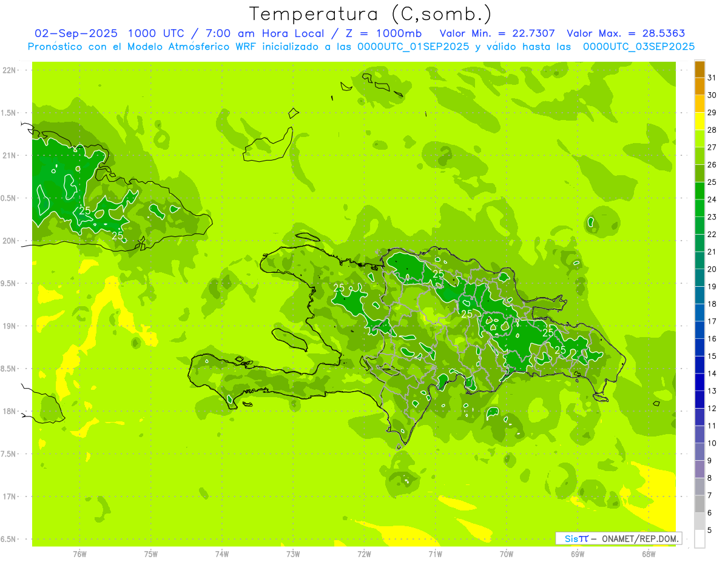Pick the orange legend swatch between 30 and 31

click(x=699, y=87)
